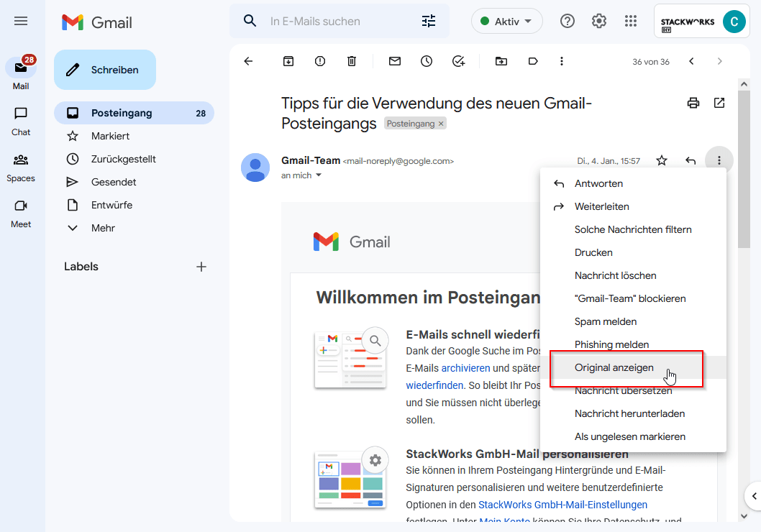The height and width of the screenshot is (532, 761).
Task: Delete email with the trash icon
Action: (x=352, y=61)
